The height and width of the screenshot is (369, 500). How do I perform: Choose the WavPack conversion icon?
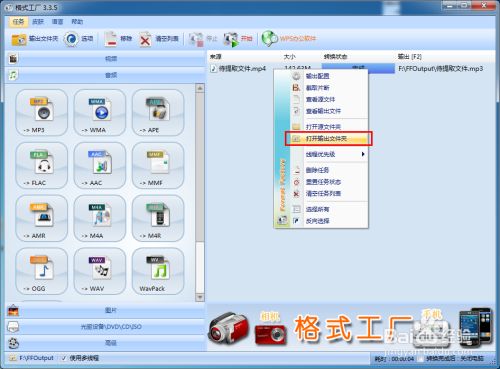pos(158,271)
